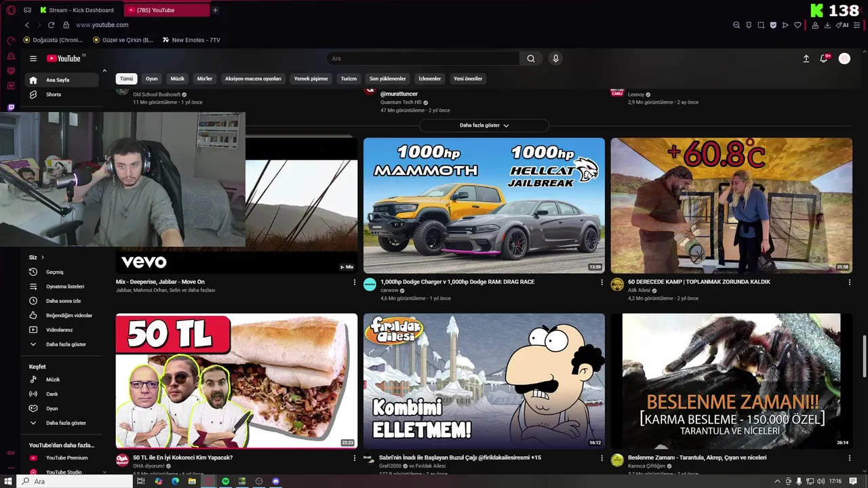868x488 pixels.
Task: Click the pin icon in the address bar
Action: click(749, 25)
